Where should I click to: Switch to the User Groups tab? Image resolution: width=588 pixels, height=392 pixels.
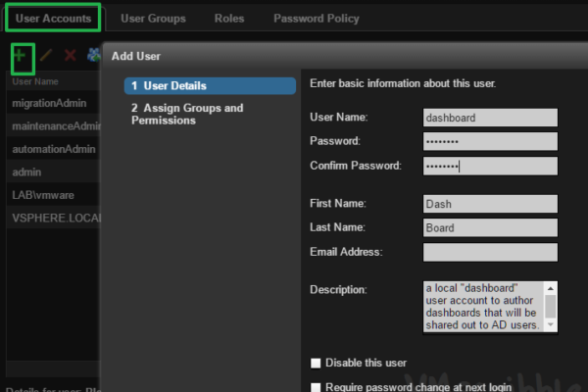(153, 19)
